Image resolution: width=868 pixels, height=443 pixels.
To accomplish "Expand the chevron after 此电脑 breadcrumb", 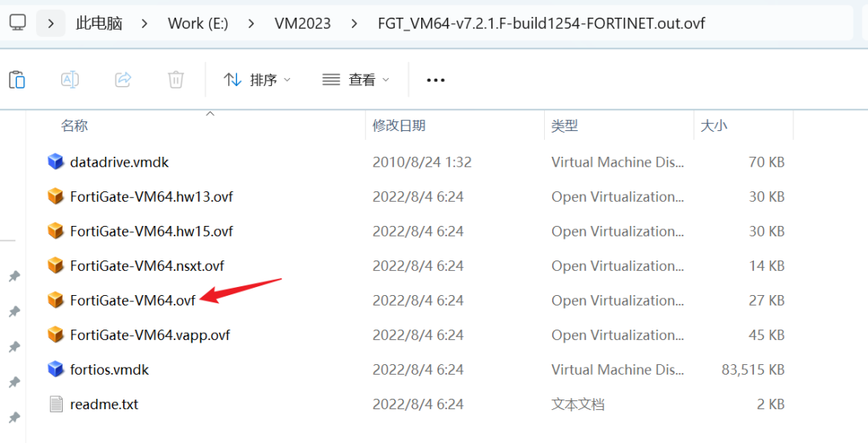I will 145,23.
